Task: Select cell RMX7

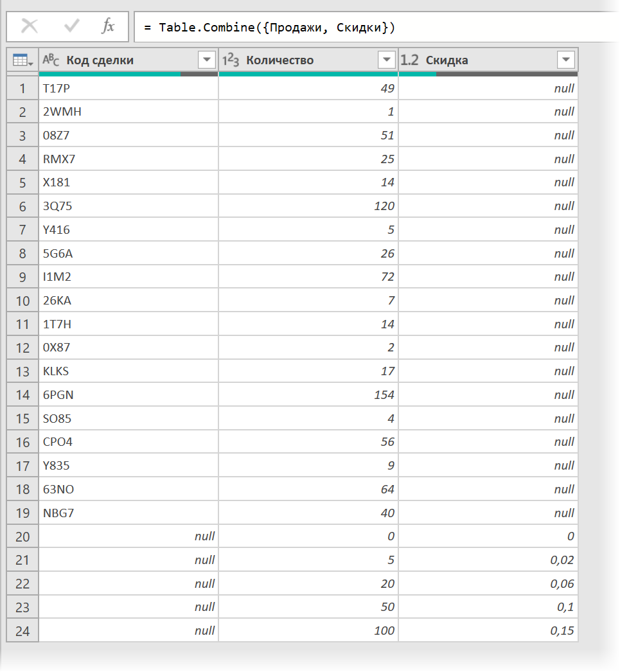Action: 128,159
